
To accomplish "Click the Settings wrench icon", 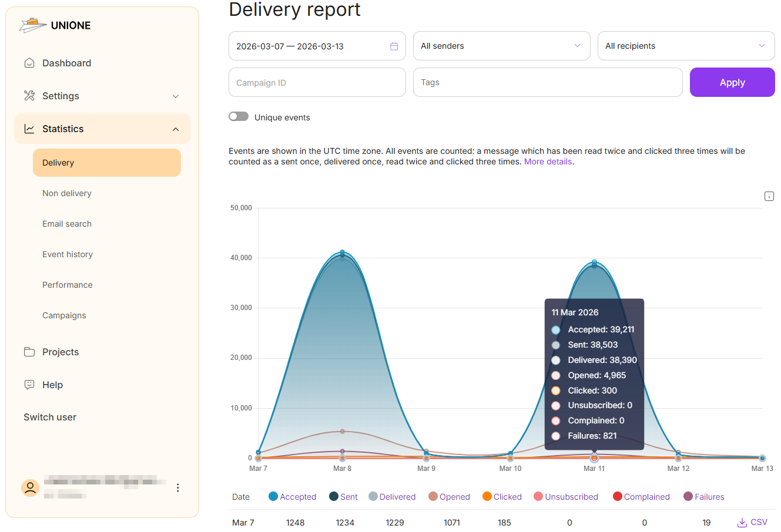I will pos(29,96).
